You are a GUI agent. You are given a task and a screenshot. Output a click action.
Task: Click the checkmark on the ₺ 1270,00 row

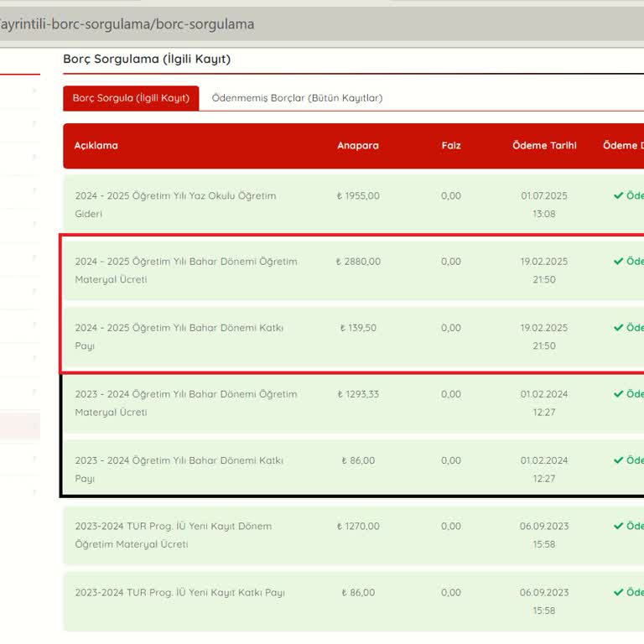(x=619, y=527)
